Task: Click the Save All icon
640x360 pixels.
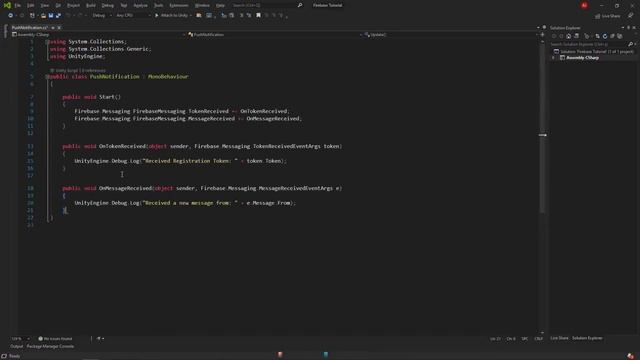Action: (x=58, y=16)
